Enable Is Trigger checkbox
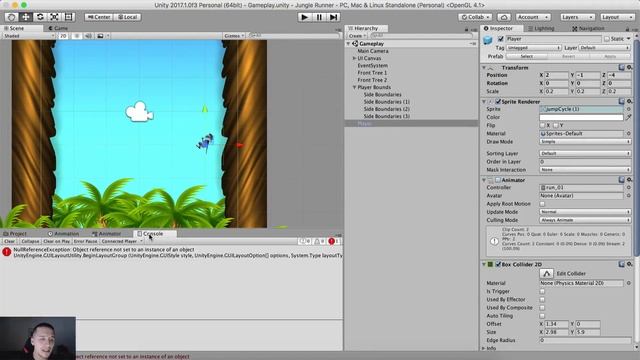Viewport: 640px width, 360px height. (542, 291)
